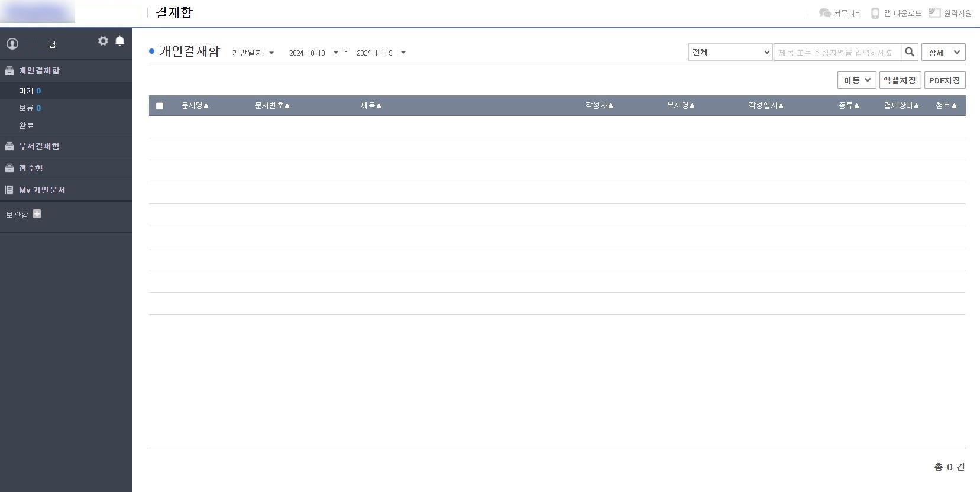This screenshot has width=980, height=492.
Task: Toggle select-all checkbox in table header
Action: point(159,106)
